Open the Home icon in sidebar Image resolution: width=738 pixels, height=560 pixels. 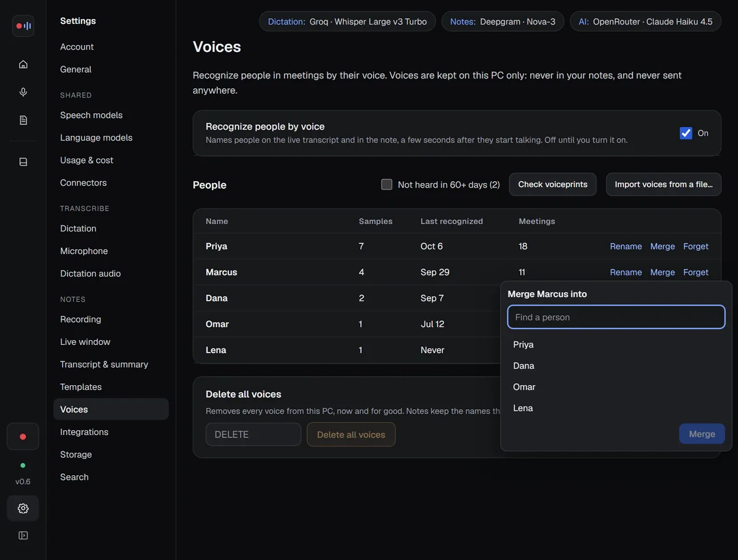coord(23,64)
